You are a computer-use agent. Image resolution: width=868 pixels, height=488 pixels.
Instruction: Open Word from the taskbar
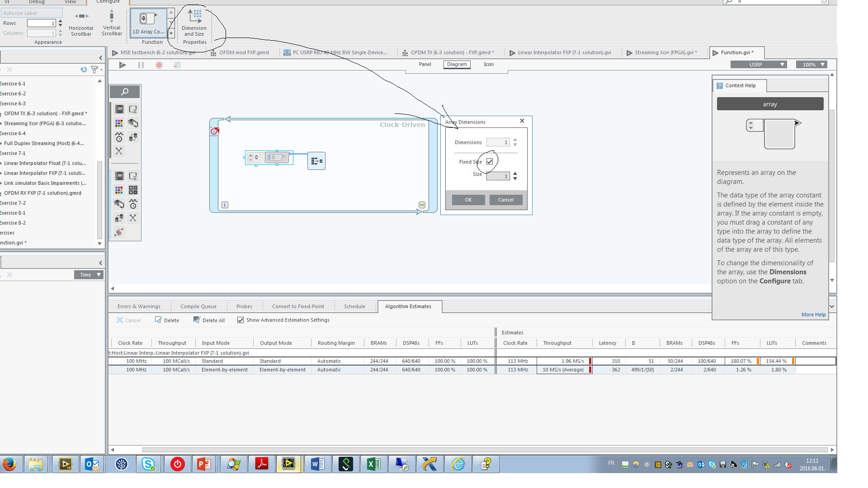[x=317, y=464]
